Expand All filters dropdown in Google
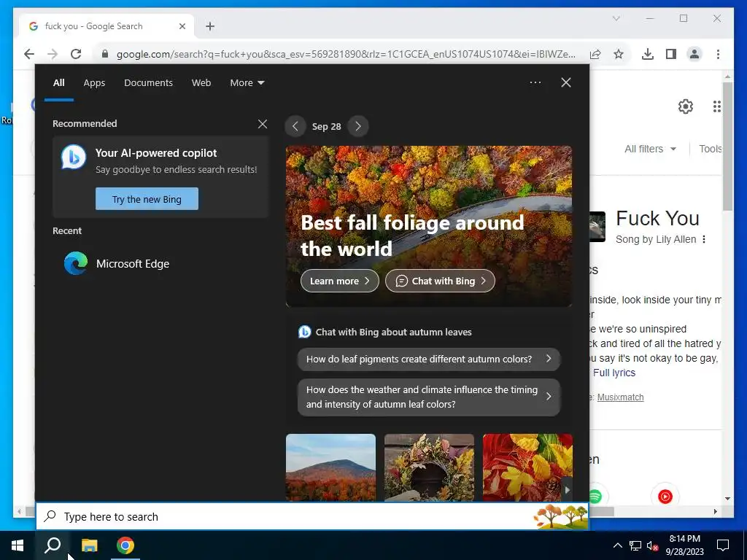This screenshot has width=747, height=560. [x=650, y=149]
